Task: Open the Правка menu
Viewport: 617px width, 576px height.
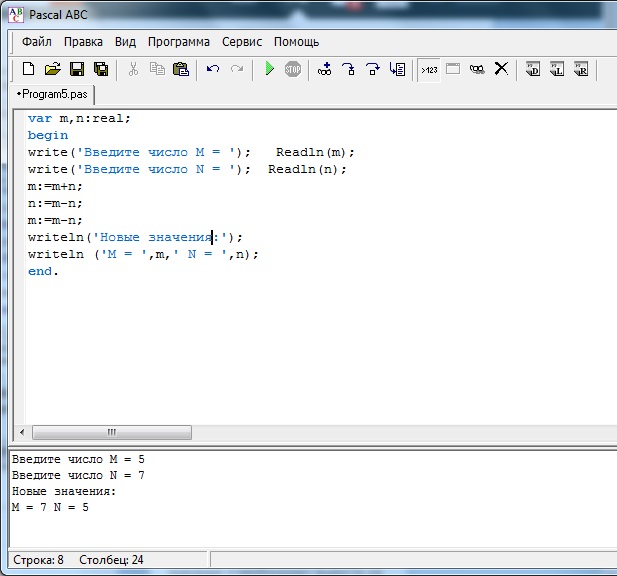Action: tap(83, 42)
